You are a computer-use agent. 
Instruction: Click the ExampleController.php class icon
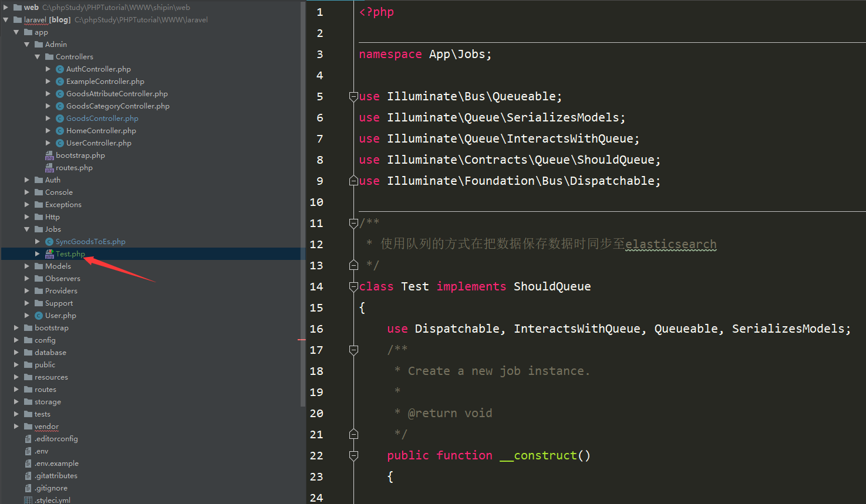click(59, 82)
